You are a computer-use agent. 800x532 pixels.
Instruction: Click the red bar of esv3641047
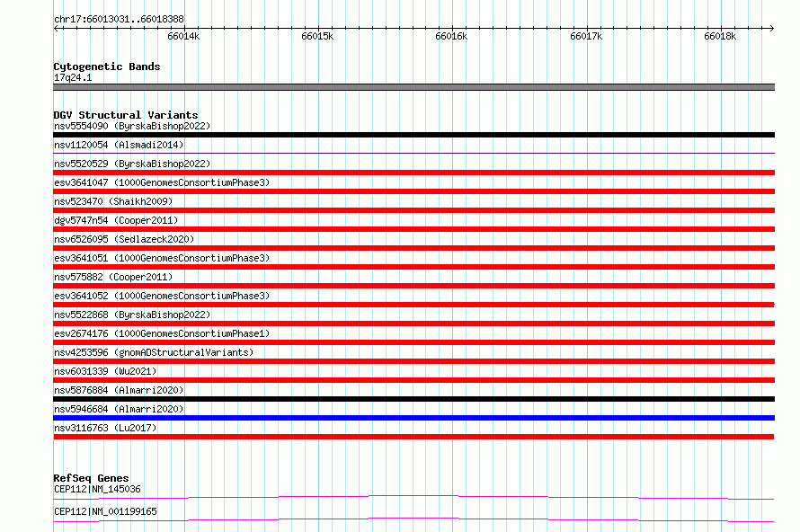[413, 191]
